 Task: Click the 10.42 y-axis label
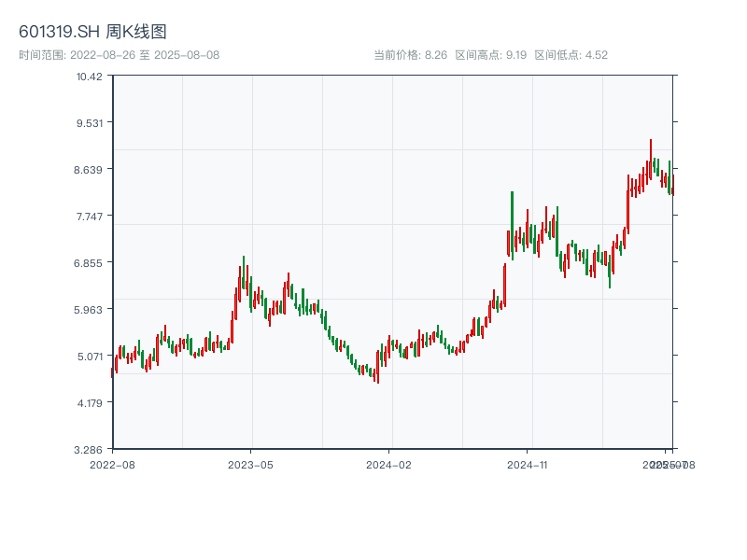click(x=91, y=76)
